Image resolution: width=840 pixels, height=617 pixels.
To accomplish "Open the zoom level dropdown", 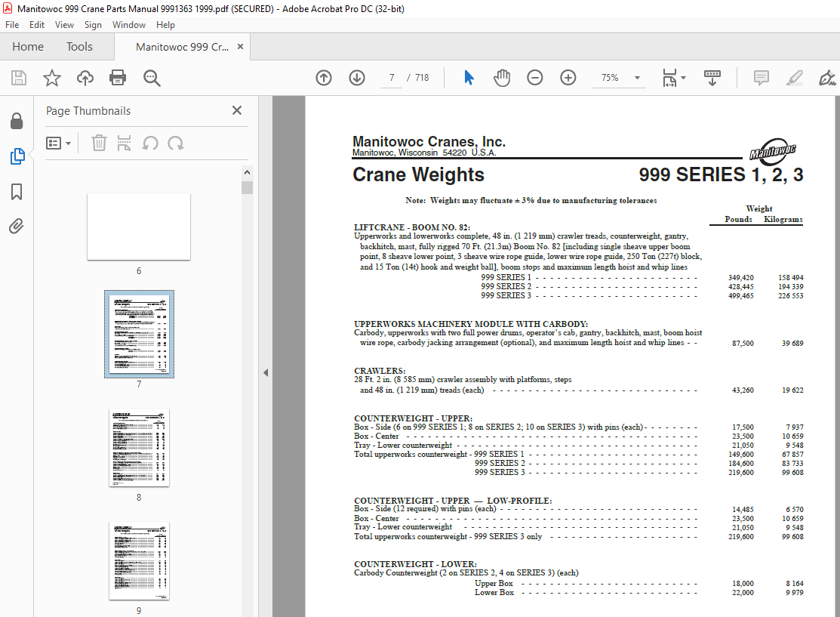I will click(x=638, y=78).
